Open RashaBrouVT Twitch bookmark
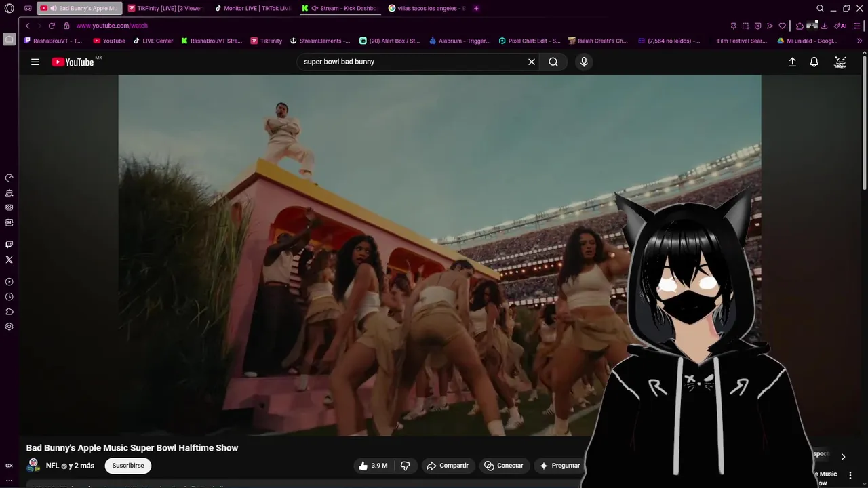Viewport: 868px width, 488px height. tap(53, 41)
